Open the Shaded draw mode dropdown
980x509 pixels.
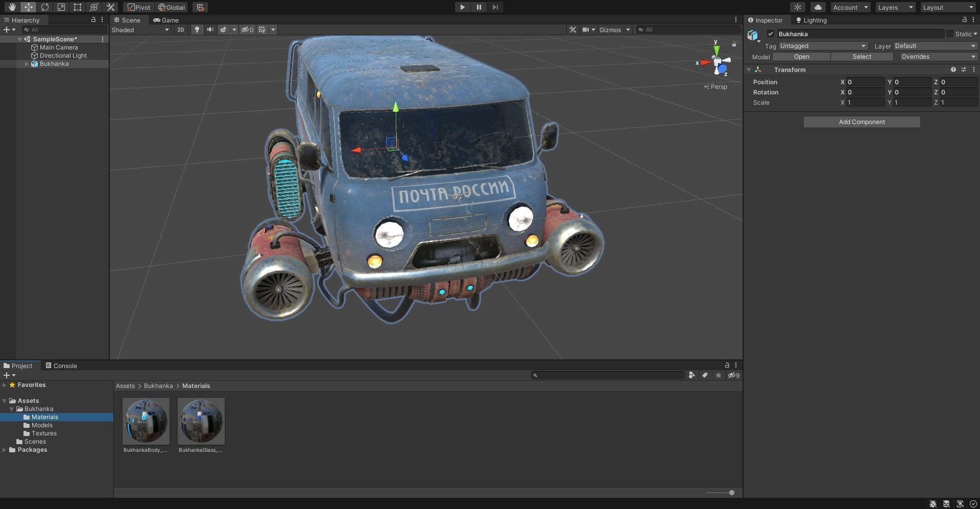coord(140,30)
